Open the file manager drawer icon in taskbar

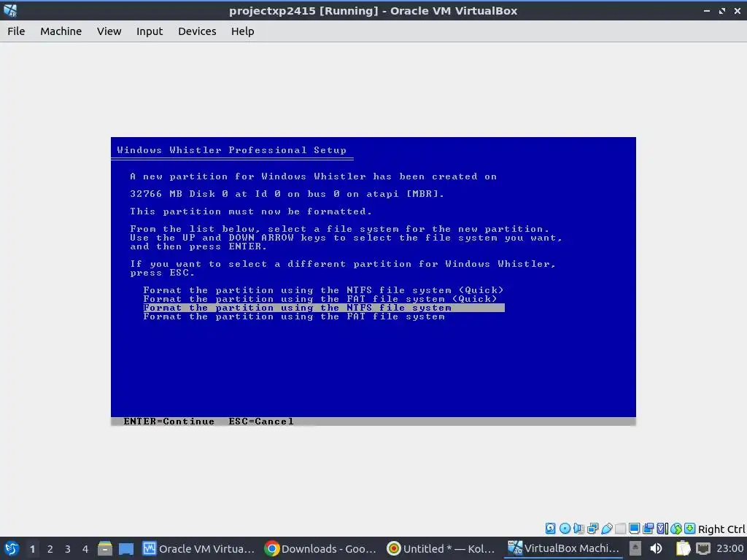105,548
